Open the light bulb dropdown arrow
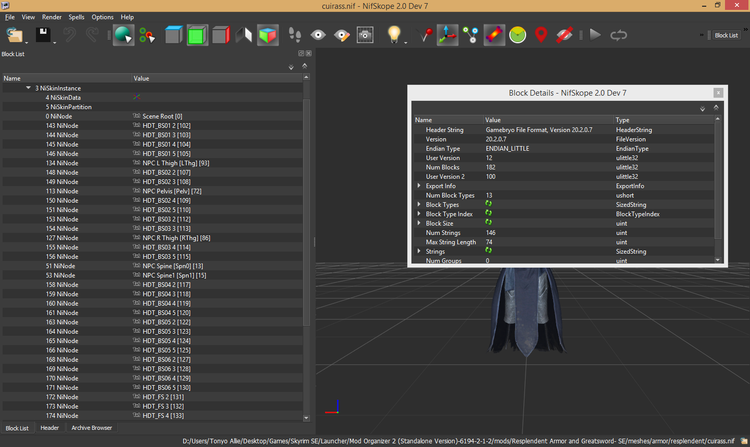Viewport: 750px width, 447px height. [406, 43]
